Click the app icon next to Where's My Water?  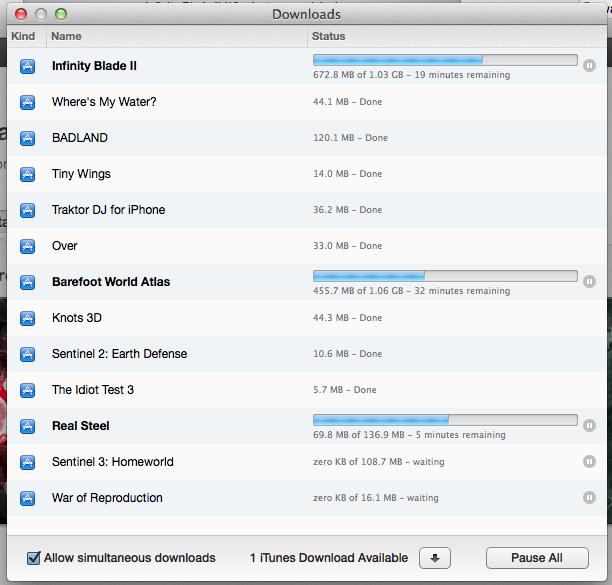click(x=27, y=102)
